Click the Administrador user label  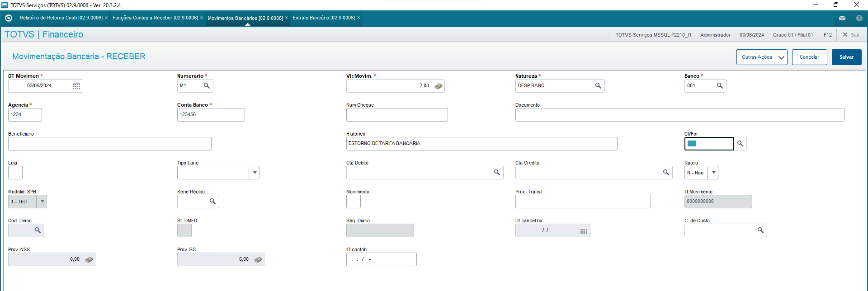(715, 35)
